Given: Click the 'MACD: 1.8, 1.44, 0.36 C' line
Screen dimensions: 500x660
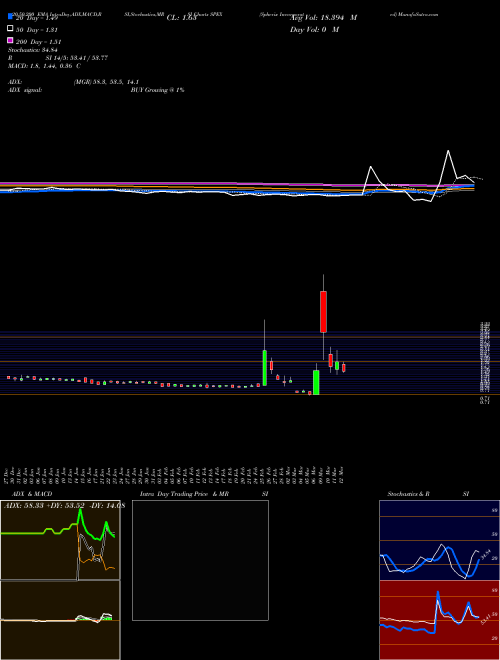Looking at the screenshot, I should tap(44, 66).
